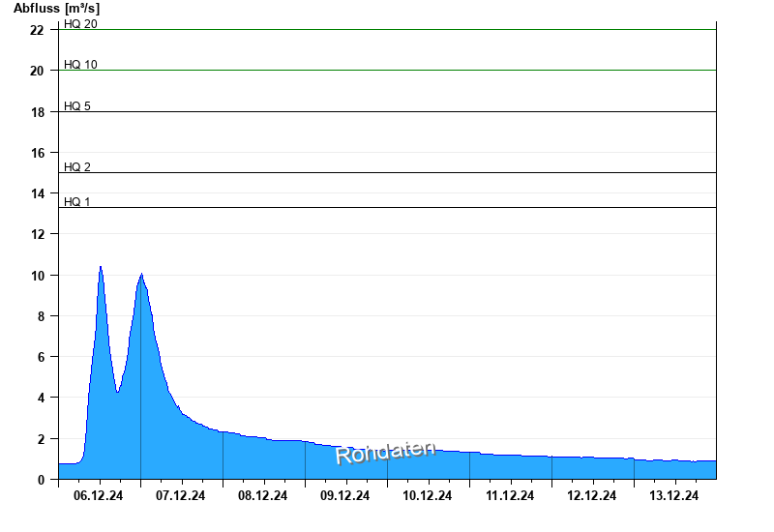Click the y-axis value 20

point(37,71)
